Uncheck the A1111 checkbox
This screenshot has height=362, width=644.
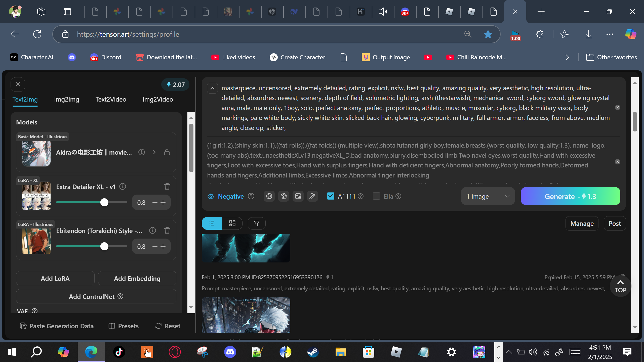(x=331, y=196)
